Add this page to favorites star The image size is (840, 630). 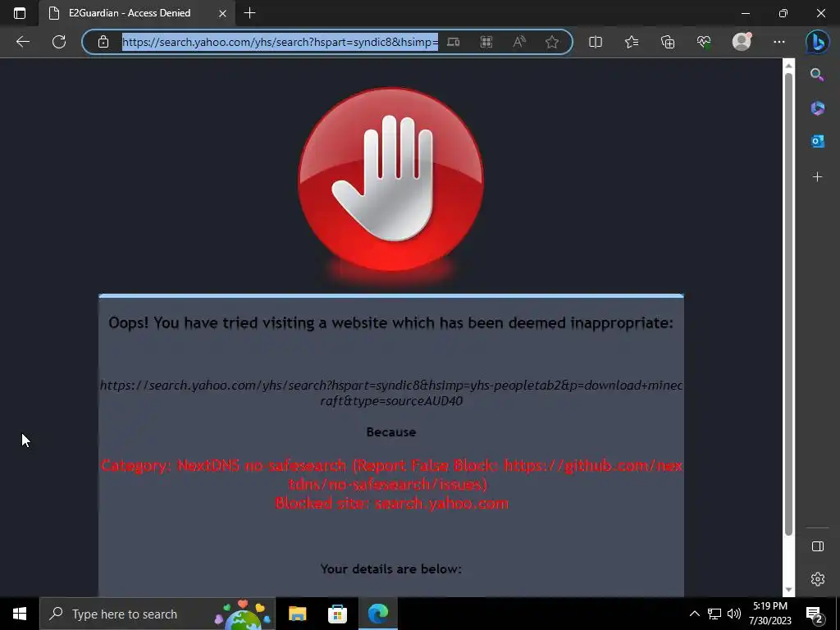(552, 42)
